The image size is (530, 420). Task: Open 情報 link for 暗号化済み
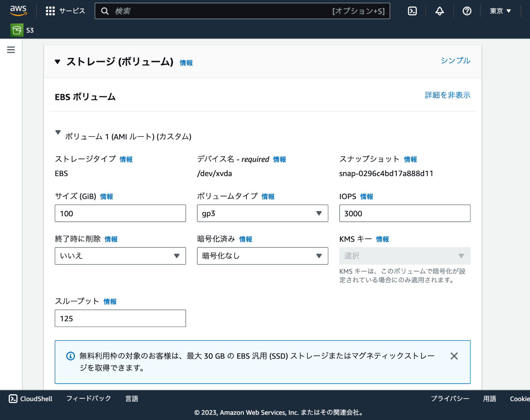(x=246, y=239)
